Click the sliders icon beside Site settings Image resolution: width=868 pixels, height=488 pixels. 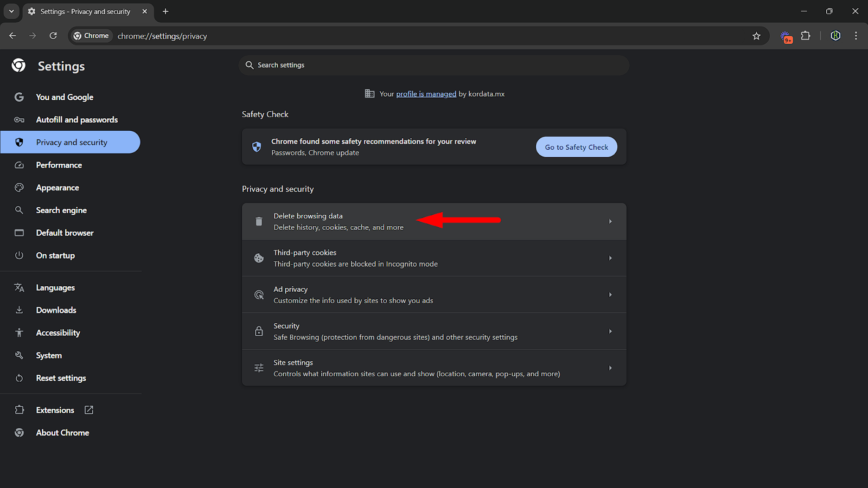[259, 368]
